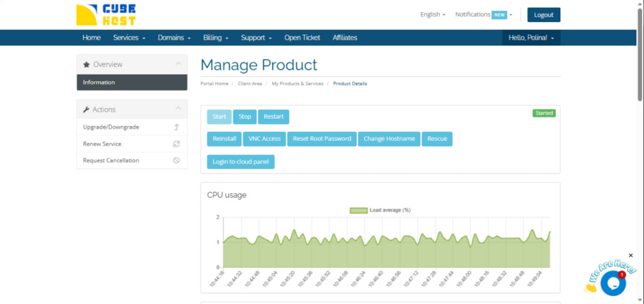Click the VNC Access button
The height and width of the screenshot is (304, 644).
coord(264,139)
